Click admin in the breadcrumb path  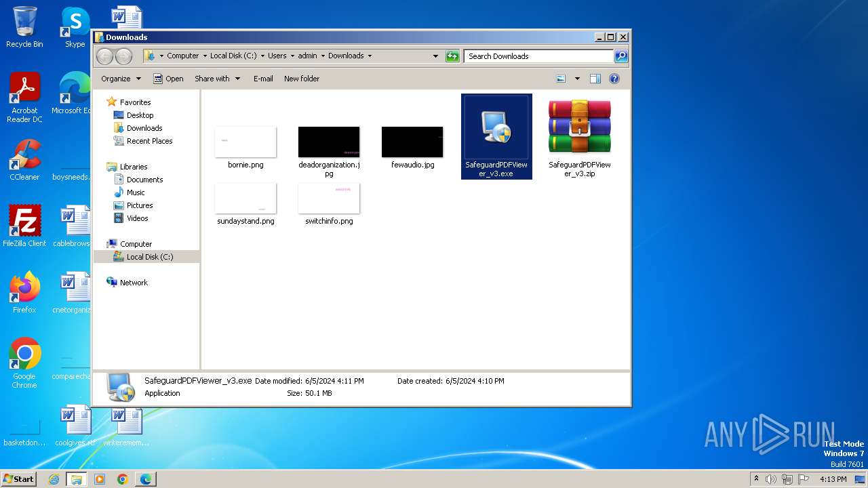tap(307, 56)
